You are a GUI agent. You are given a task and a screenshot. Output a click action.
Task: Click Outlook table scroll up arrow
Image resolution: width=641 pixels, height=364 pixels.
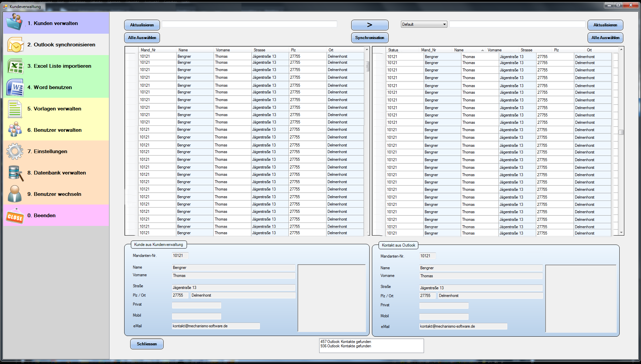(621, 49)
